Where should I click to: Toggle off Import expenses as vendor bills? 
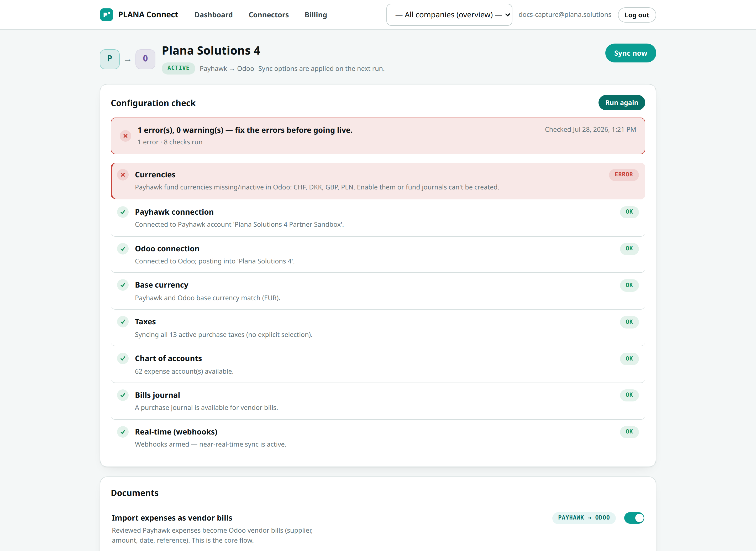coord(634,518)
